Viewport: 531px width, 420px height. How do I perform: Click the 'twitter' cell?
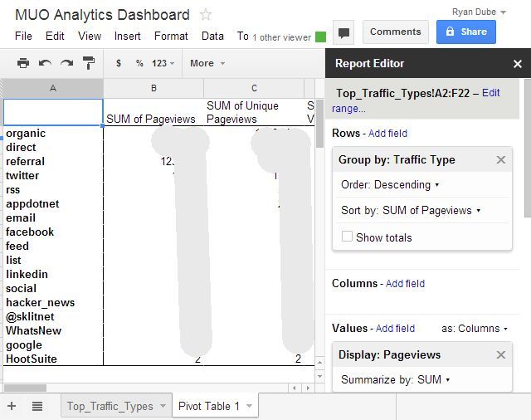point(53,175)
